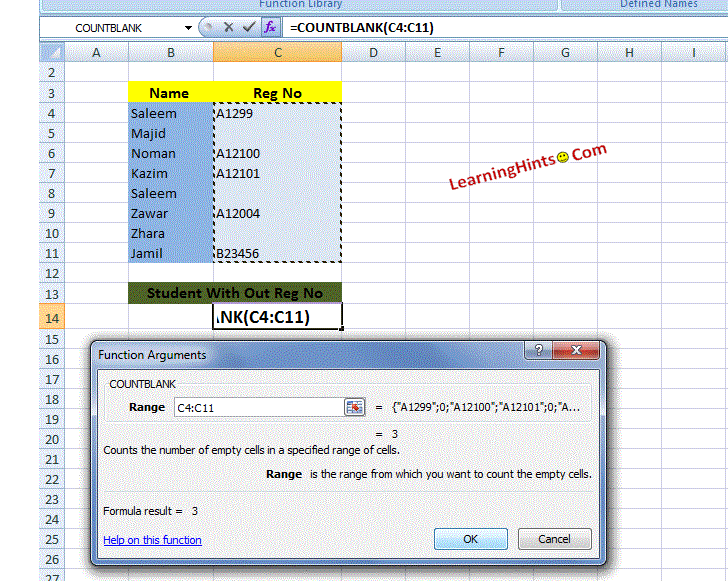Select the cell containing A1299
The height and width of the screenshot is (581, 728).
point(278,113)
